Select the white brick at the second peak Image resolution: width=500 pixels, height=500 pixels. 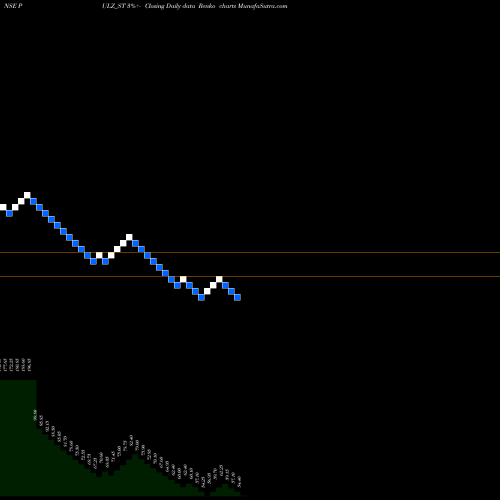coord(129,237)
